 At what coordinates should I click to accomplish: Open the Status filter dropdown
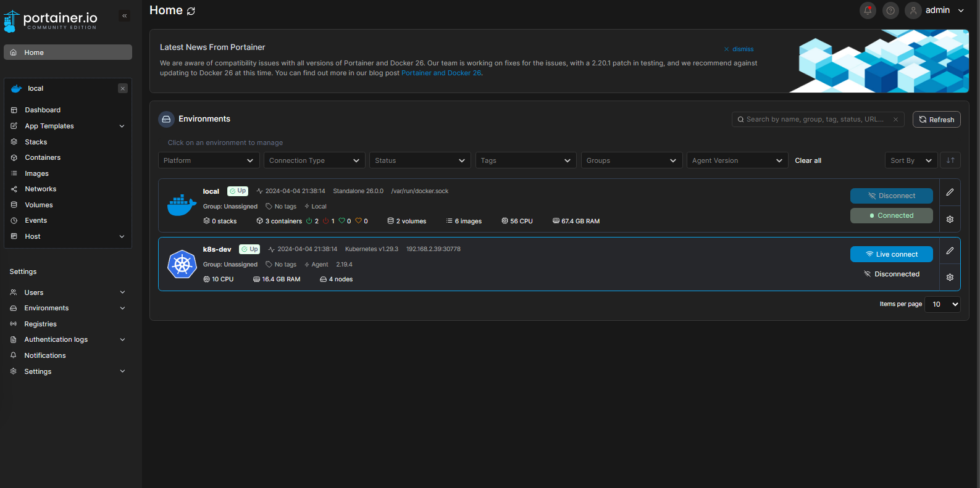pyautogui.click(x=420, y=160)
